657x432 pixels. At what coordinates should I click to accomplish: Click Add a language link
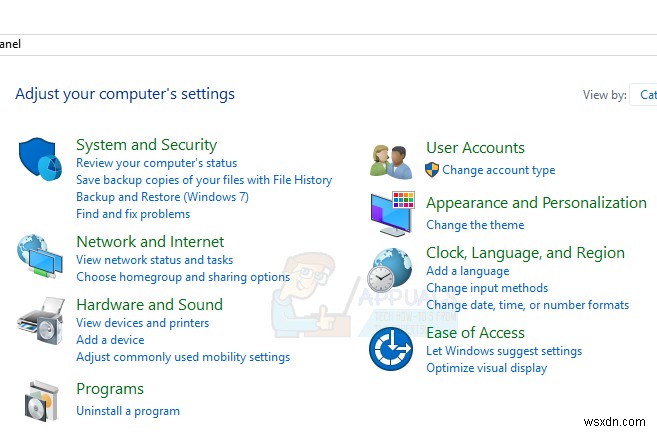point(467,271)
